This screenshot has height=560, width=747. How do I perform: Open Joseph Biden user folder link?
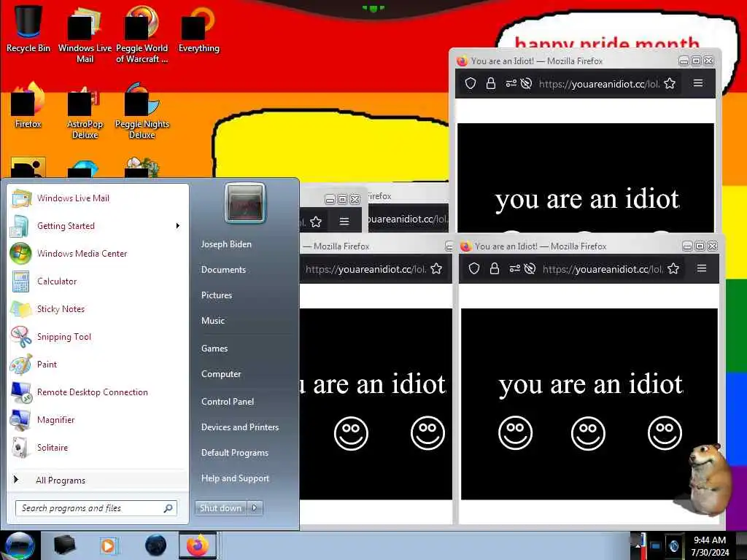(x=226, y=244)
